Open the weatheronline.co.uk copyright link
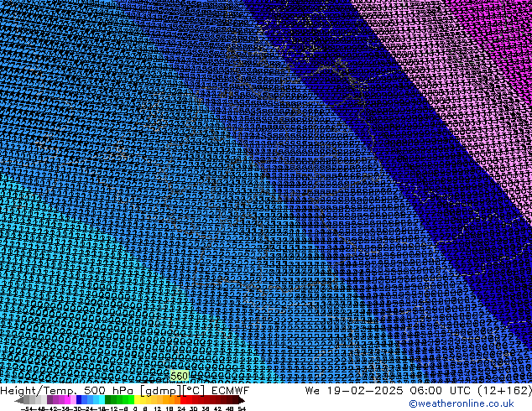Image resolution: width=532 pixels, height=411 pixels. 462,403
